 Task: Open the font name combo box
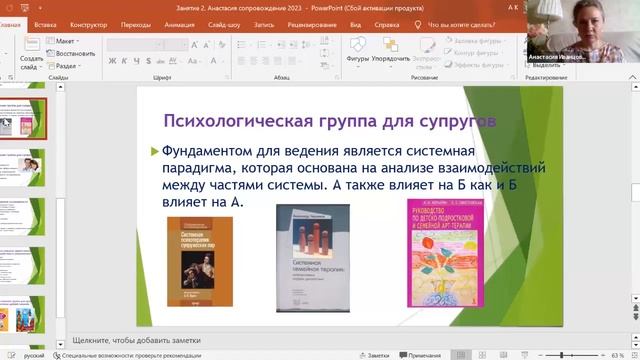tap(135, 45)
